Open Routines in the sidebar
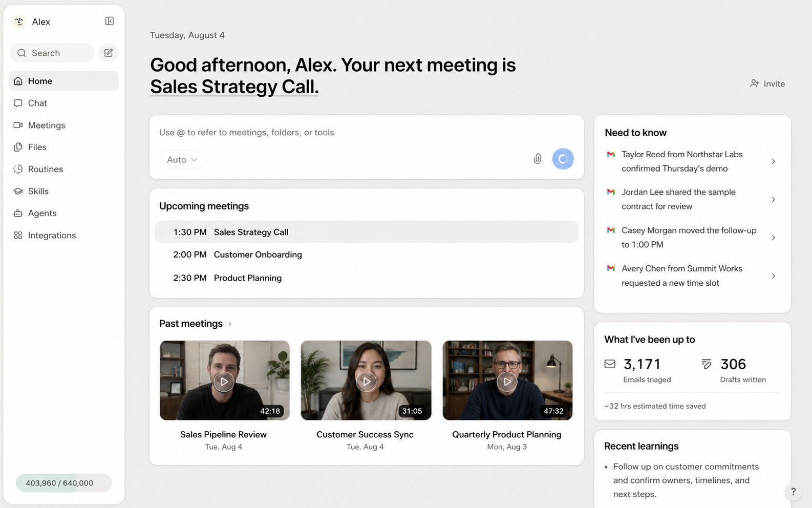Screen dimensions: 812x508 pos(64,169)
